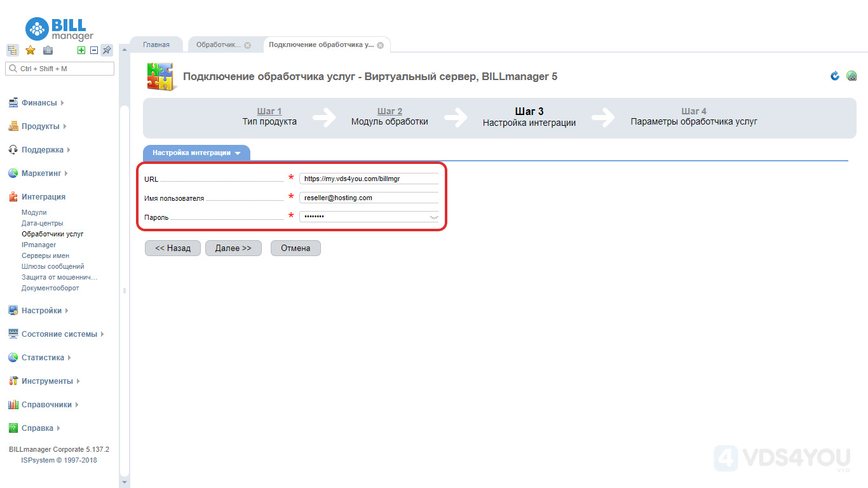Click the Настройки section icon
This screenshot has width=868, height=488.
tap(13, 311)
